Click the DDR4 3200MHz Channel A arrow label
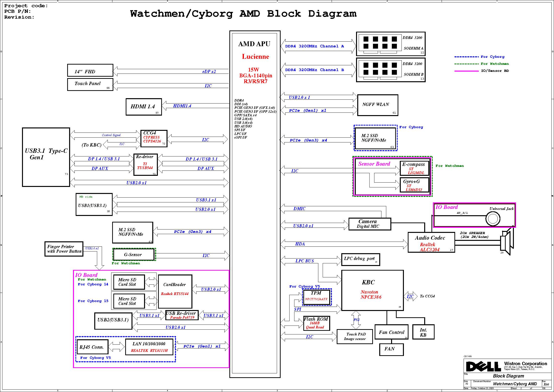 pyautogui.click(x=314, y=46)
